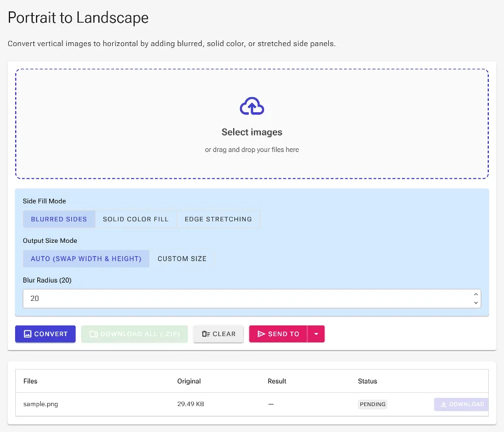Click the Download button for sample.png

coord(461,404)
